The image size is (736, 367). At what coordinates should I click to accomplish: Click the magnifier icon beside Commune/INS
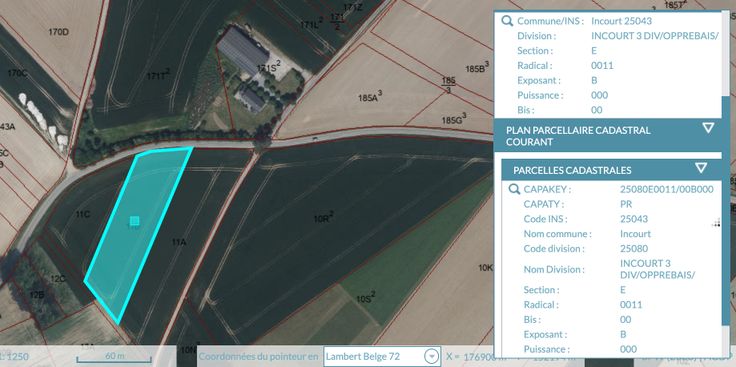507,21
